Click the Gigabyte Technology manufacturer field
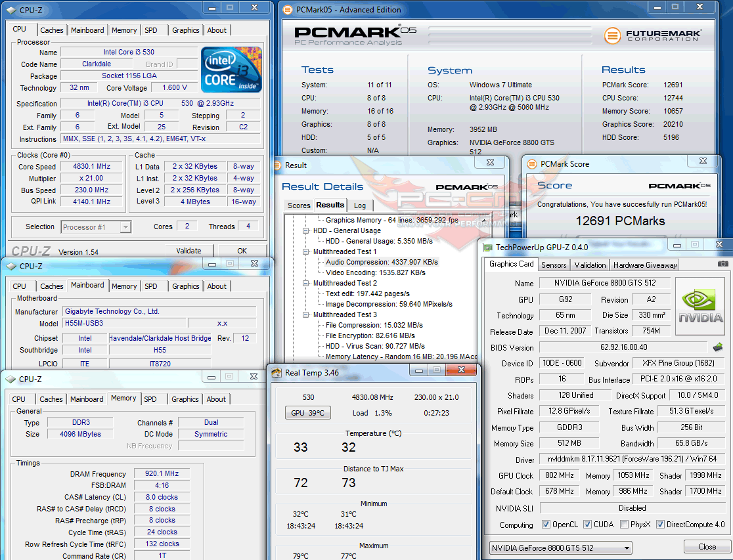This screenshot has width=733, height=560. point(160,311)
